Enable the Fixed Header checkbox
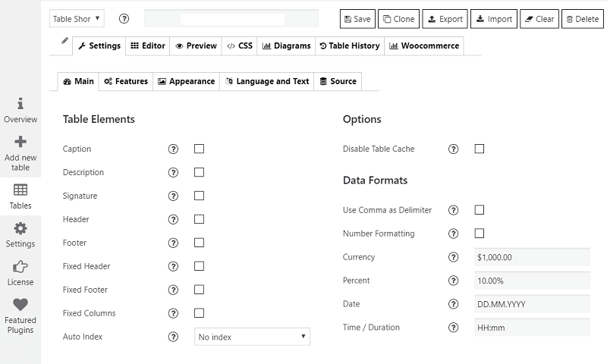The image size is (607, 364). pos(199,266)
